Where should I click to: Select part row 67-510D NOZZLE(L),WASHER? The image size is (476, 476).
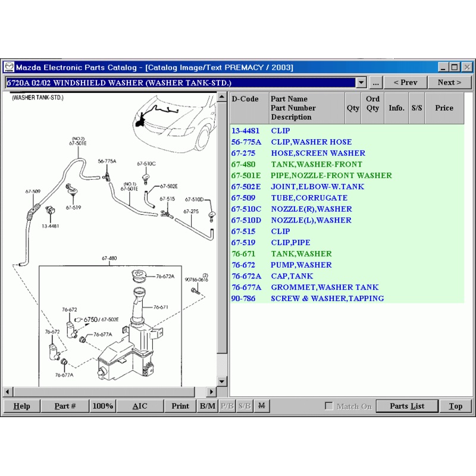347,220
